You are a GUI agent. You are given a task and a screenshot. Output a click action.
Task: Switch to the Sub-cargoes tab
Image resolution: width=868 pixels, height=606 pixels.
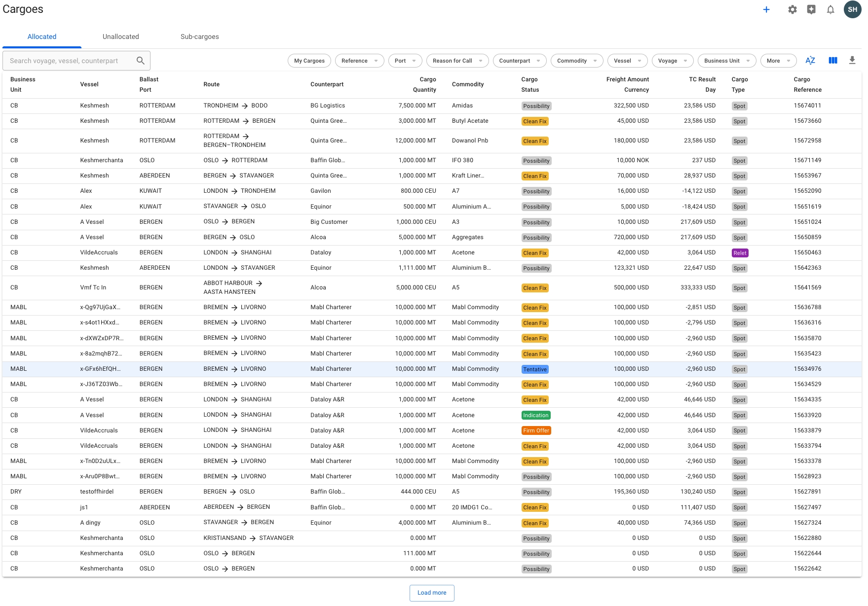tap(199, 36)
